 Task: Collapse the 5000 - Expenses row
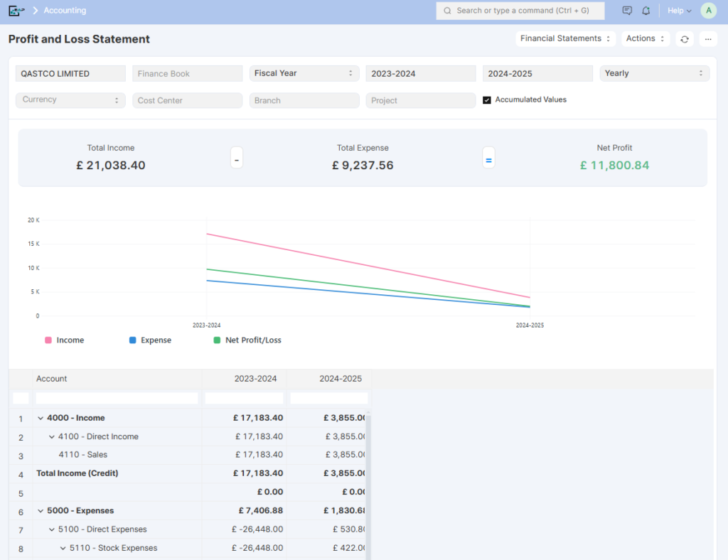click(x=41, y=511)
